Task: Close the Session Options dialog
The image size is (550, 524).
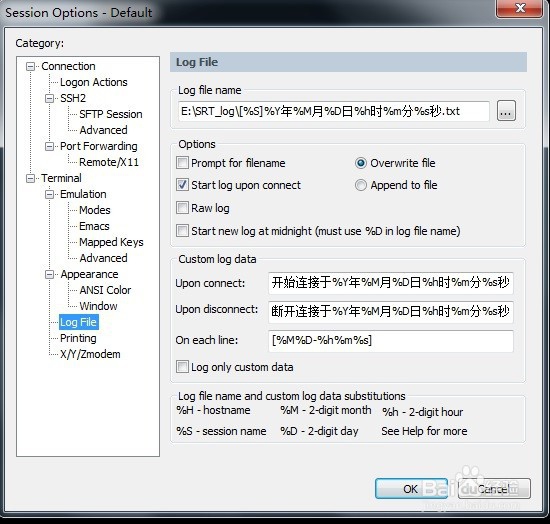Action: pos(520,8)
